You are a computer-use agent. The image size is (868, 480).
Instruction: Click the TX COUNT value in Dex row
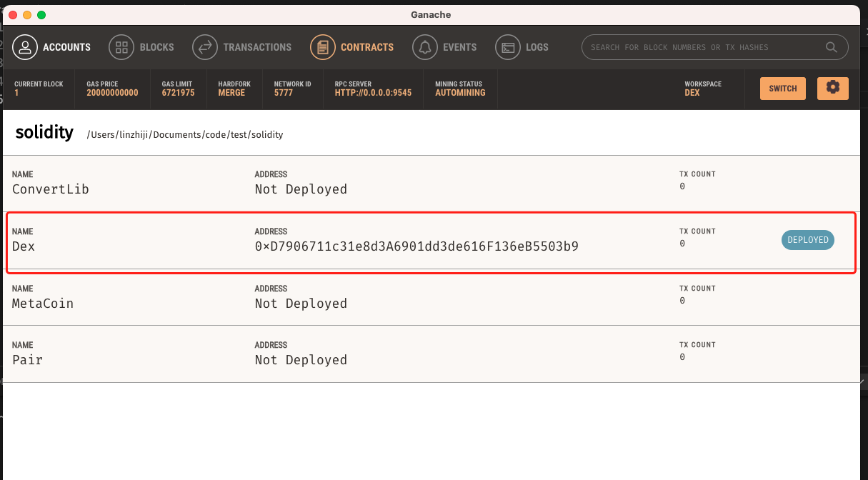point(682,244)
